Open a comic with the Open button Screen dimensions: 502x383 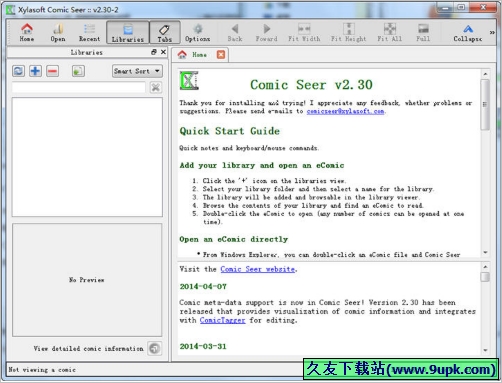tap(58, 32)
